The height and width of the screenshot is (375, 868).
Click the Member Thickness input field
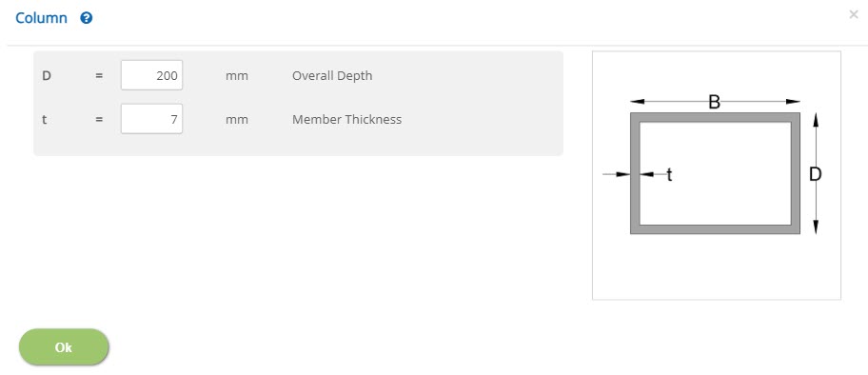[x=151, y=119]
